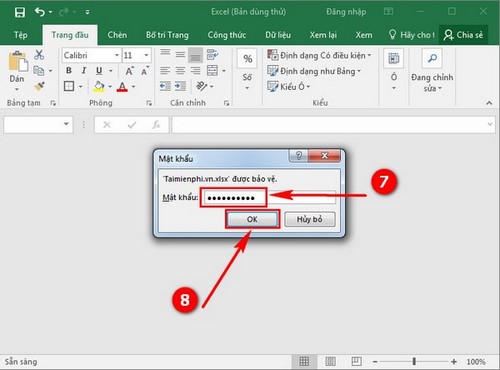
Task: Collapse the ribbon with the chevron
Action: click(x=489, y=103)
